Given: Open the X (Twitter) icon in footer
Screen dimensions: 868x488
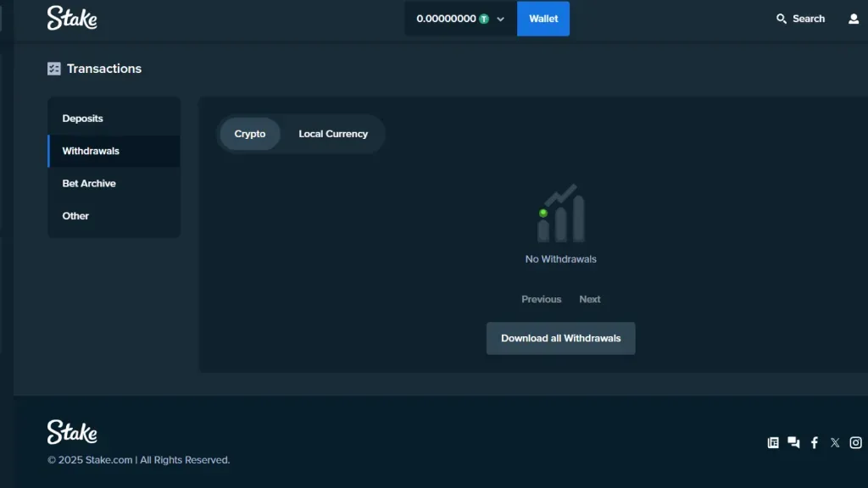Looking at the screenshot, I should point(835,442).
